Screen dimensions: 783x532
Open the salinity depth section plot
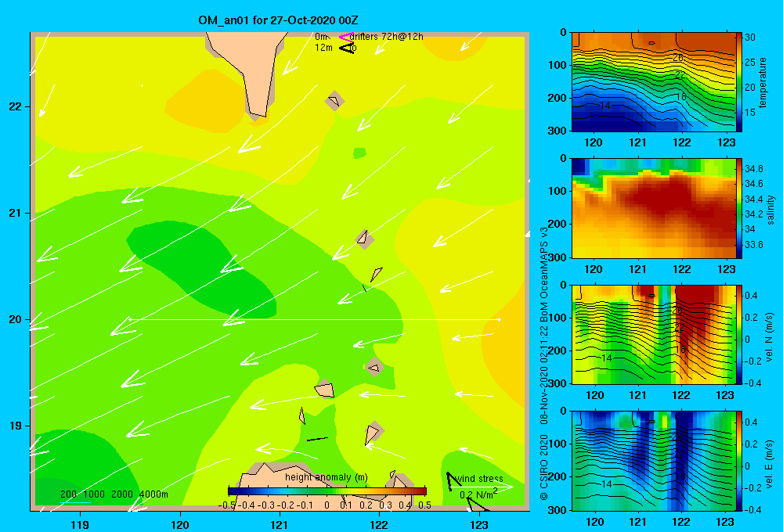[x=653, y=208]
